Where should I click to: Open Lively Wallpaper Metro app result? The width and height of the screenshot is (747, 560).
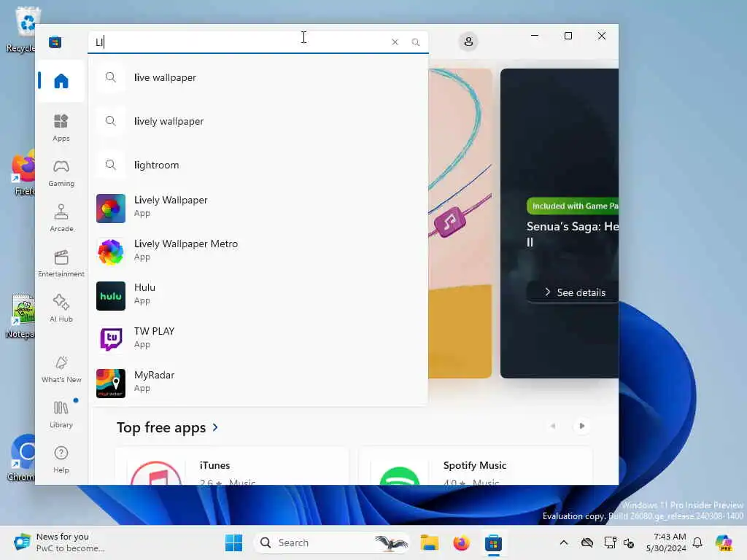click(x=258, y=252)
